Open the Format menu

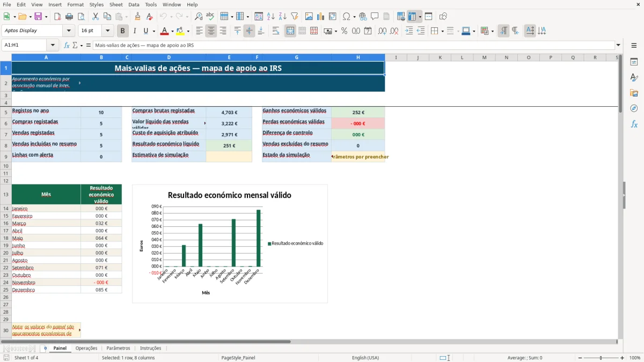tap(75, 4)
